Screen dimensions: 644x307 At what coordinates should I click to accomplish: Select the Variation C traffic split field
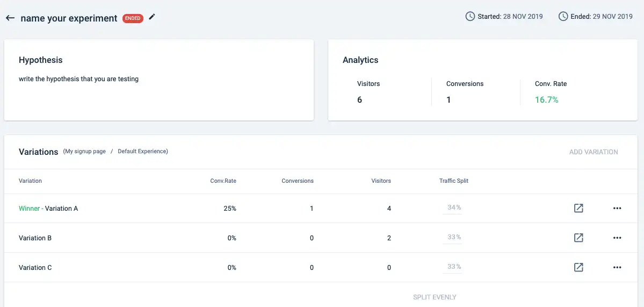tap(452, 267)
